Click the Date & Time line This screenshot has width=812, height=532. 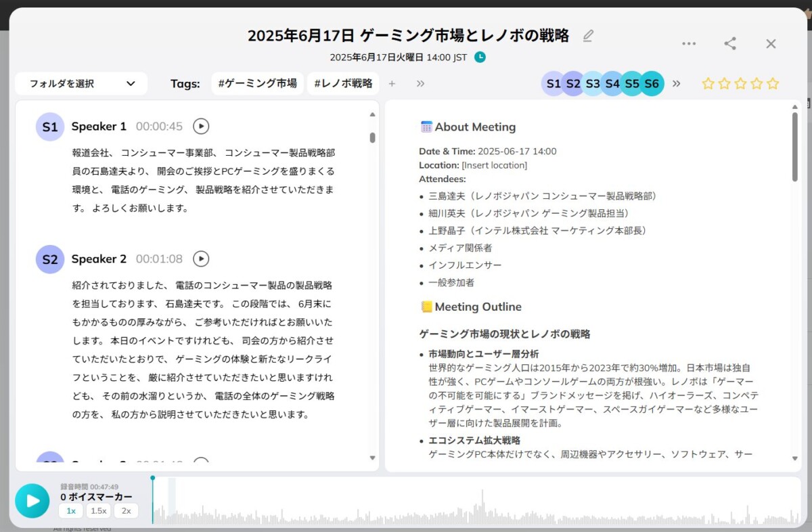pyautogui.click(x=488, y=151)
